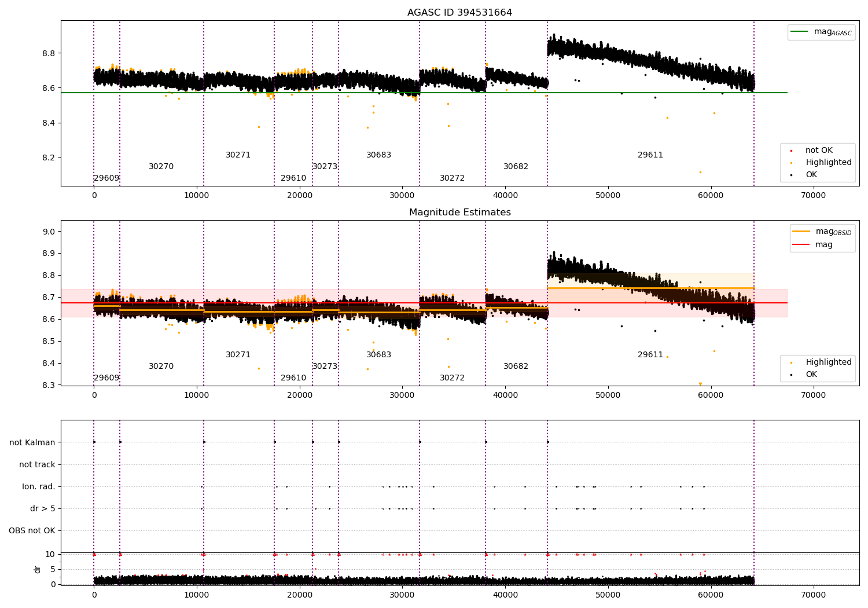Click the 8.5 y-axis tick label
Screen dimensions: 868x608
click(x=49, y=342)
